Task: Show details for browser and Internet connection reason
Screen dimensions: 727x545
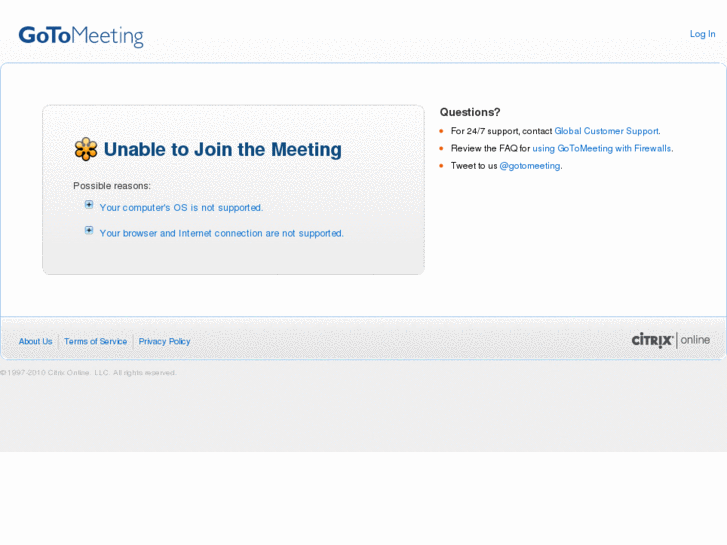Action: tap(221, 233)
